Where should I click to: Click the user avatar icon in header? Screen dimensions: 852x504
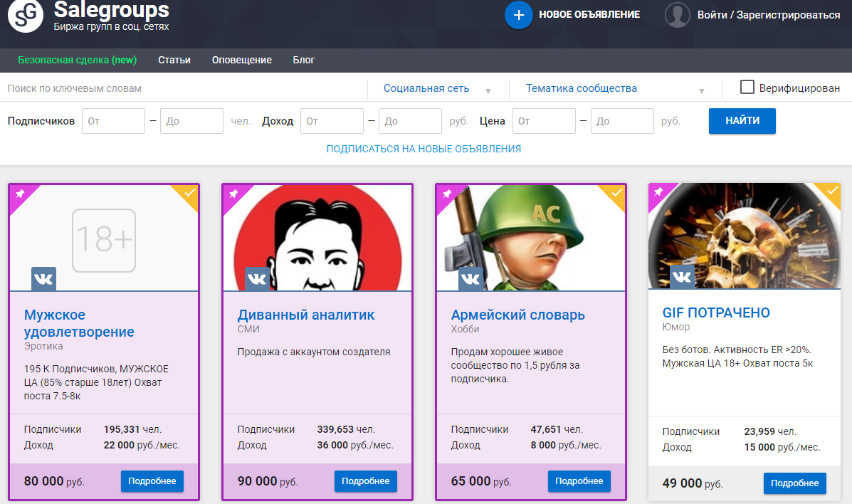[677, 15]
